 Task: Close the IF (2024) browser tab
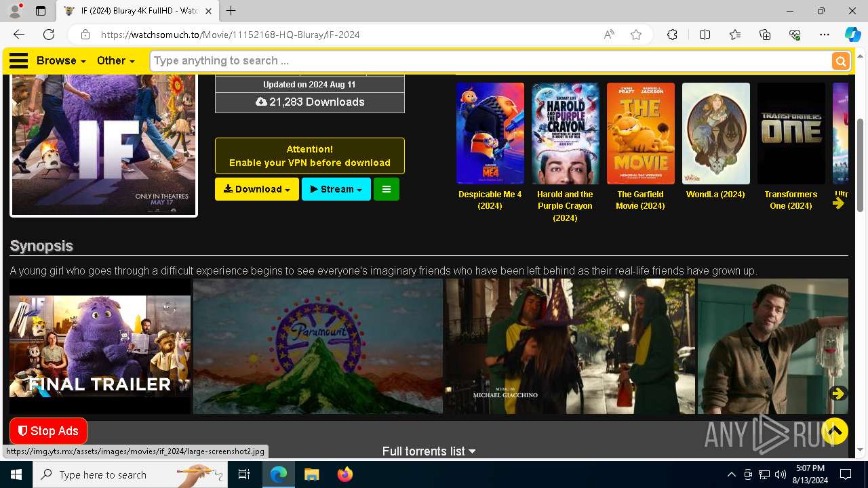[209, 11]
